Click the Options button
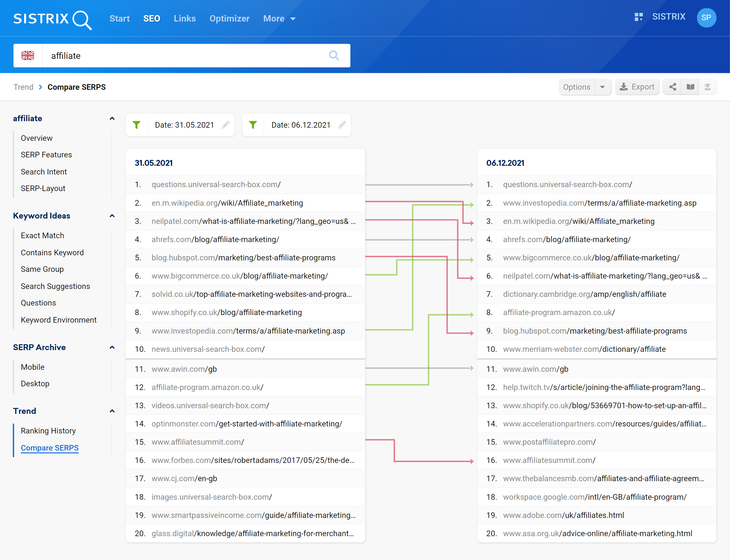Screen dimensions: 730x560 point(577,87)
